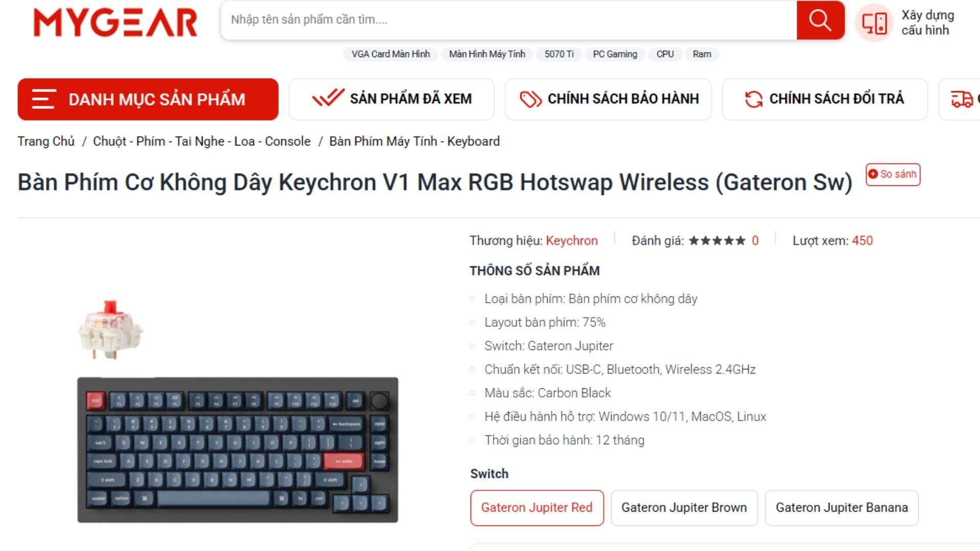This screenshot has width=980, height=551.
Task: Open the Xây dựng cấu hình builder icon
Action: 874,22
